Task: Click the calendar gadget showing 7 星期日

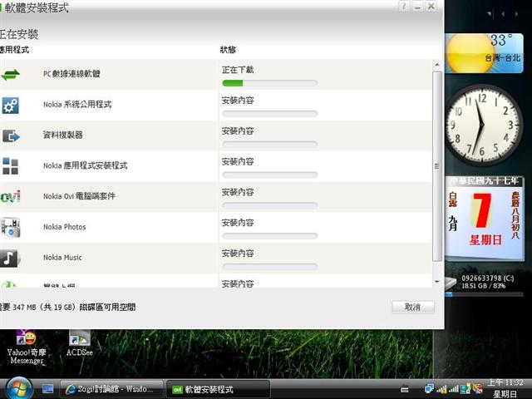Action: tap(485, 217)
